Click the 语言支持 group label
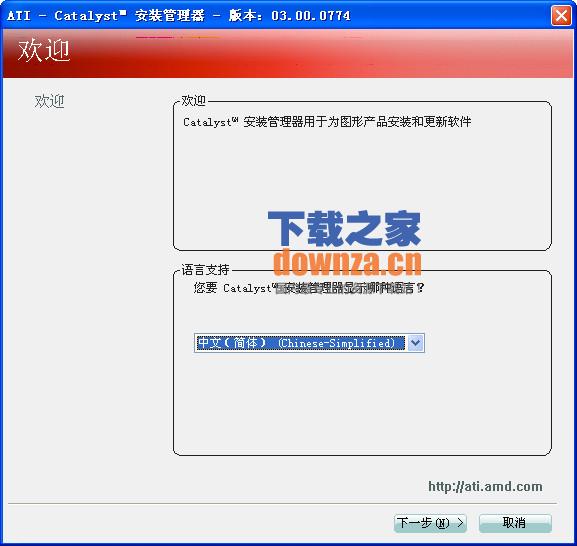The width and height of the screenshot is (577, 546). (205, 270)
